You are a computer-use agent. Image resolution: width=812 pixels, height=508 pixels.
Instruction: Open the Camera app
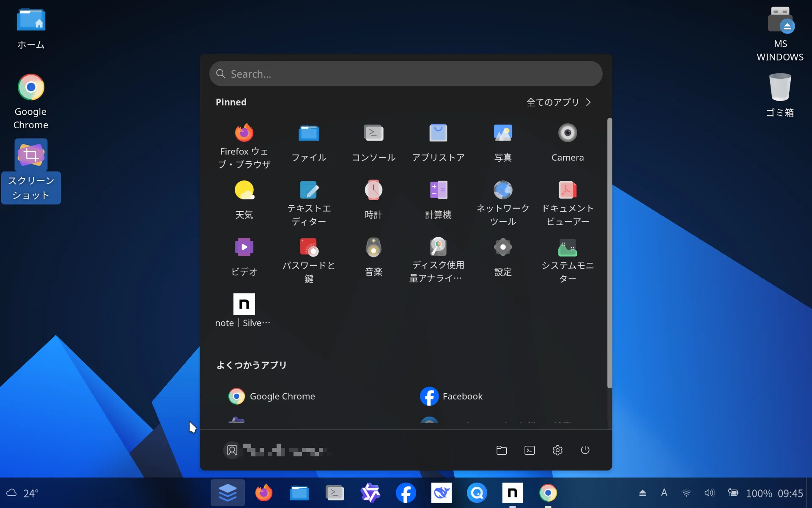(568, 143)
